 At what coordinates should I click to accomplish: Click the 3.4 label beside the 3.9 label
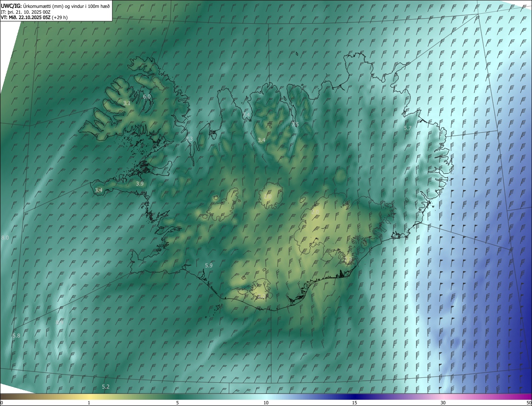(99, 190)
